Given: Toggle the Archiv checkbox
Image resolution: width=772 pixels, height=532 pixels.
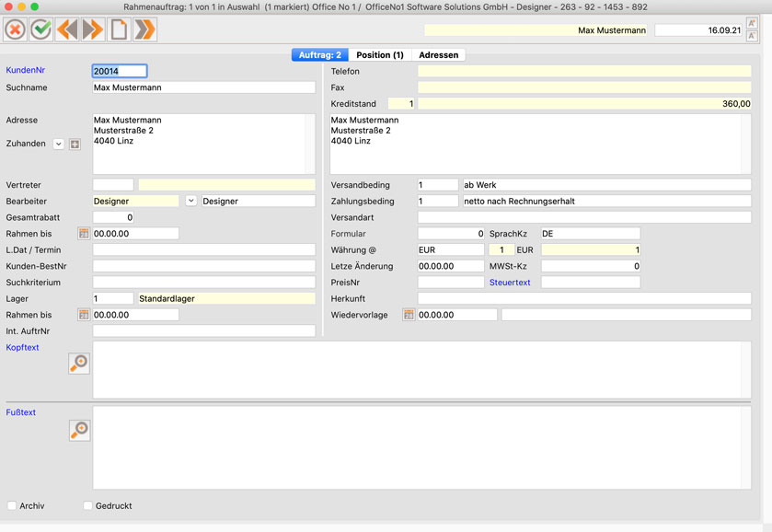Looking at the screenshot, I should 12,505.
